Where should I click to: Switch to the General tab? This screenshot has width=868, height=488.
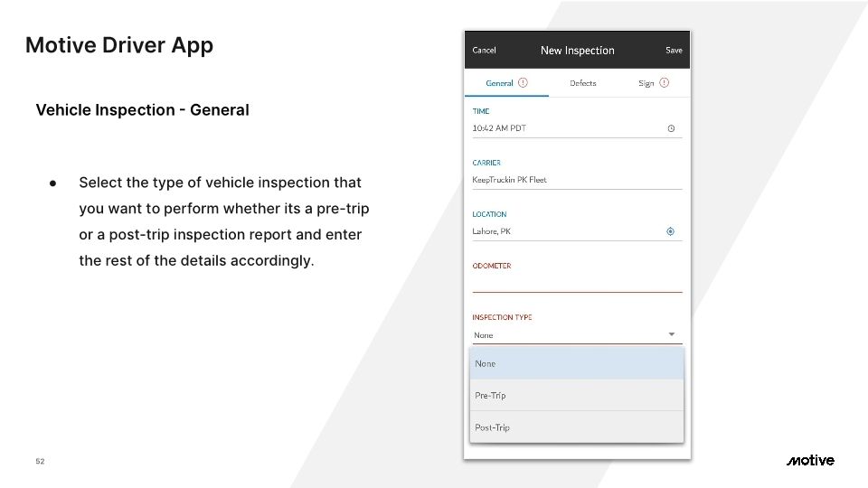click(506, 83)
